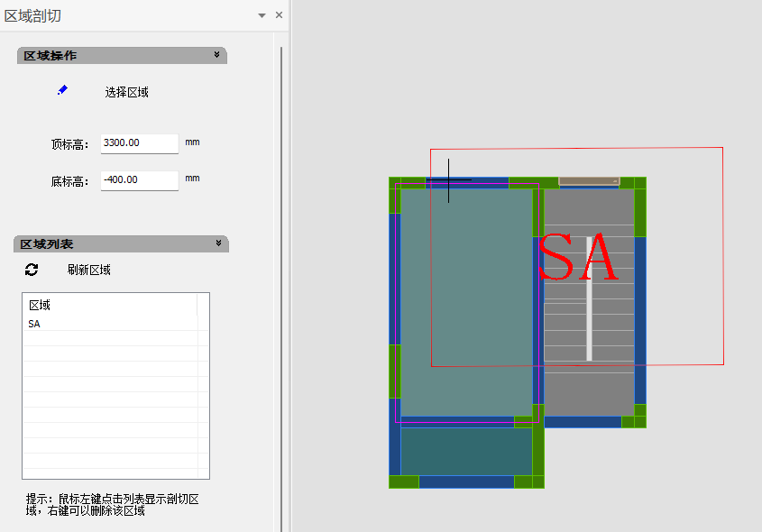The image size is (762, 532).
Task: Click the panel's vertical scrollbar
Action: 281,271
